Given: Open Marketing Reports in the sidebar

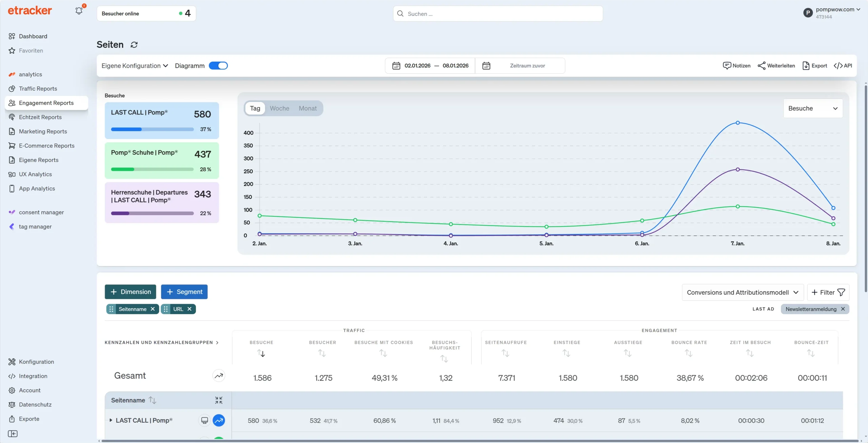Looking at the screenshot, I should coord(43,131).
